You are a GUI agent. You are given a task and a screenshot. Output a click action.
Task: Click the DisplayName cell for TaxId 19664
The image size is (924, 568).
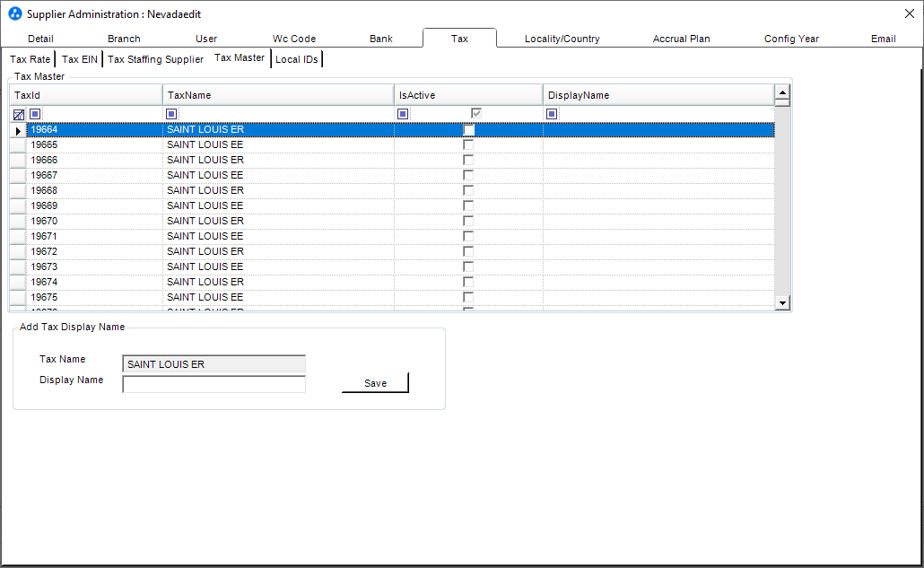658,129
